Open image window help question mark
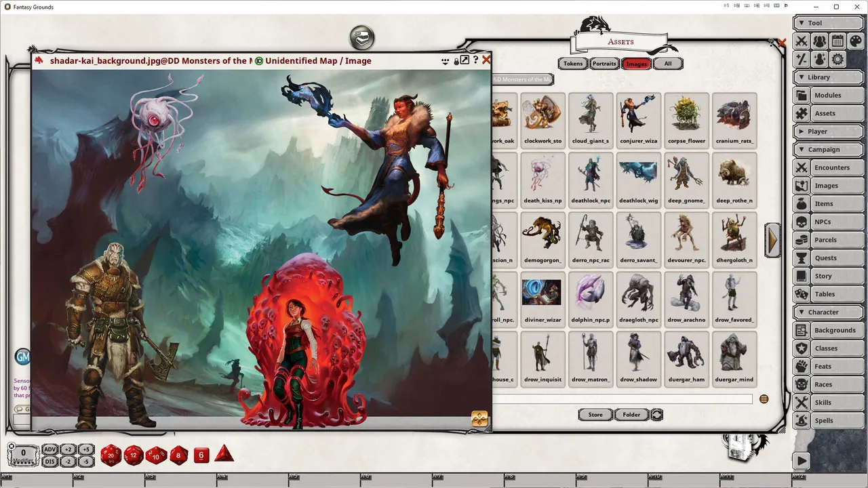 point(475,60)
